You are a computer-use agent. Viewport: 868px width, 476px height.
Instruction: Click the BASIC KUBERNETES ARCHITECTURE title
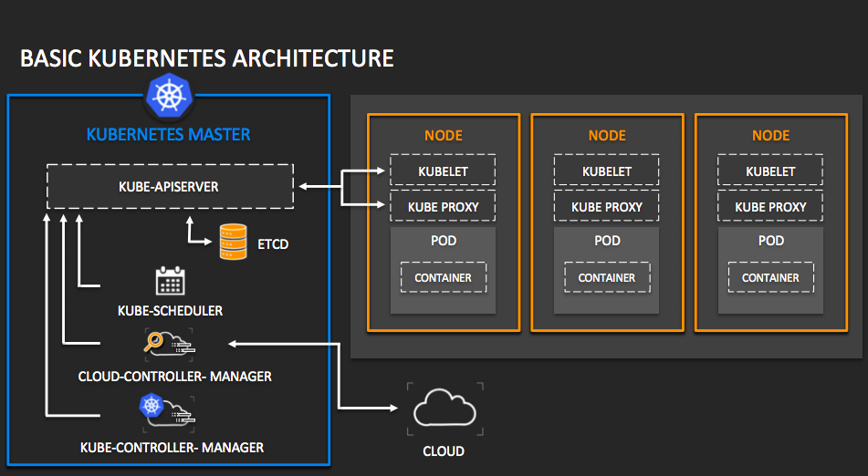(207, 58)
